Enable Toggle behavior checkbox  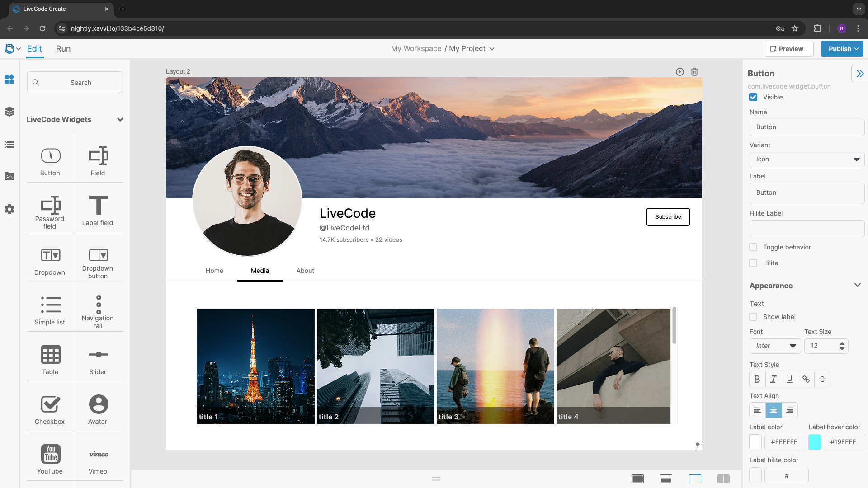pos(753,247)
